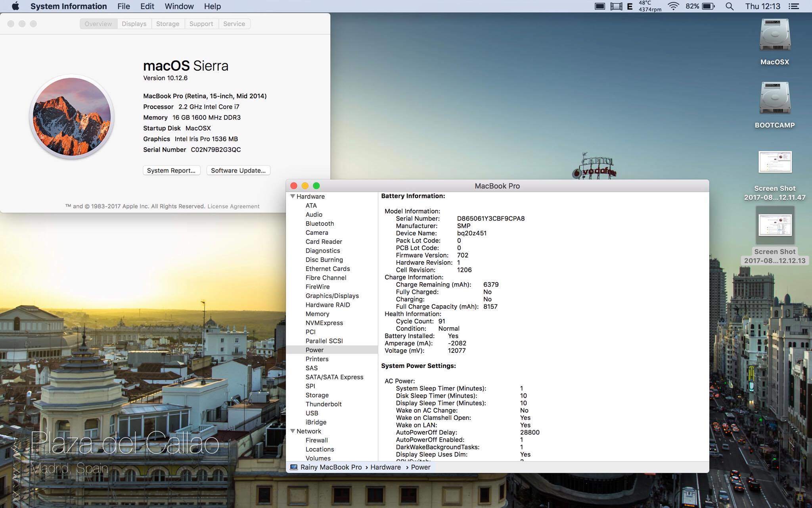This screenshot has width=812, height=508.
Task: Select Card Reader in the sidebar
Action: tap(324, 242)
